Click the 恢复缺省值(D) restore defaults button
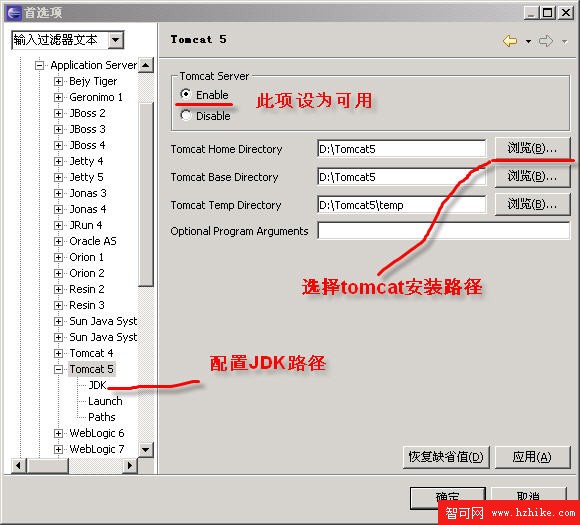This screenshot has height=525, width=580. coord(446,457)
